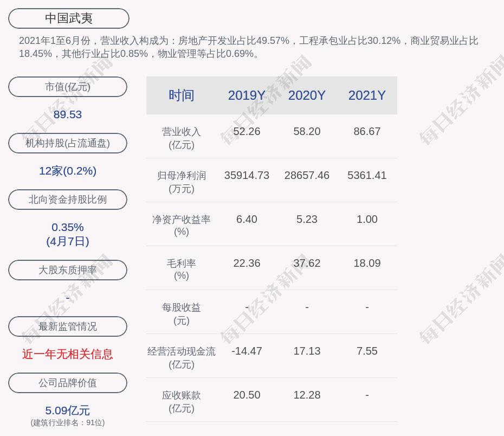Select market value 89.53
This screenshot has height=436, width=504.
pyautogui.click(x=68, y=114)
